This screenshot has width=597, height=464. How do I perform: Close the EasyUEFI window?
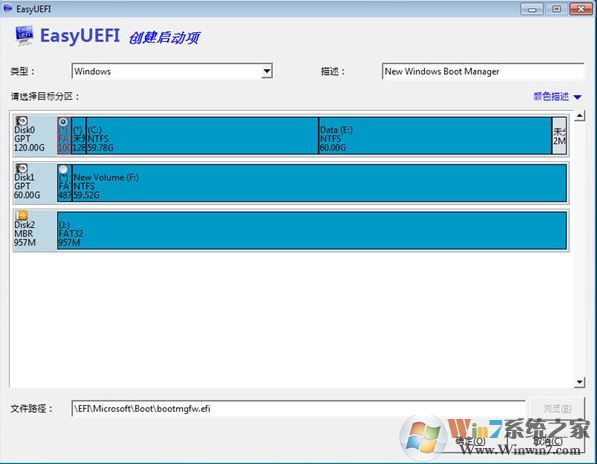pyautogui.click(x=581, y=9)
